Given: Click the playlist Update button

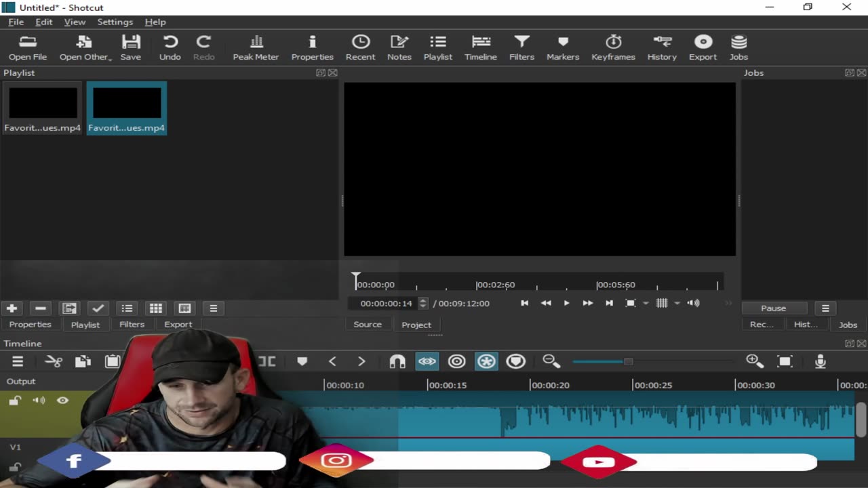Looking at the screenshot, I should tap(69, 308).
